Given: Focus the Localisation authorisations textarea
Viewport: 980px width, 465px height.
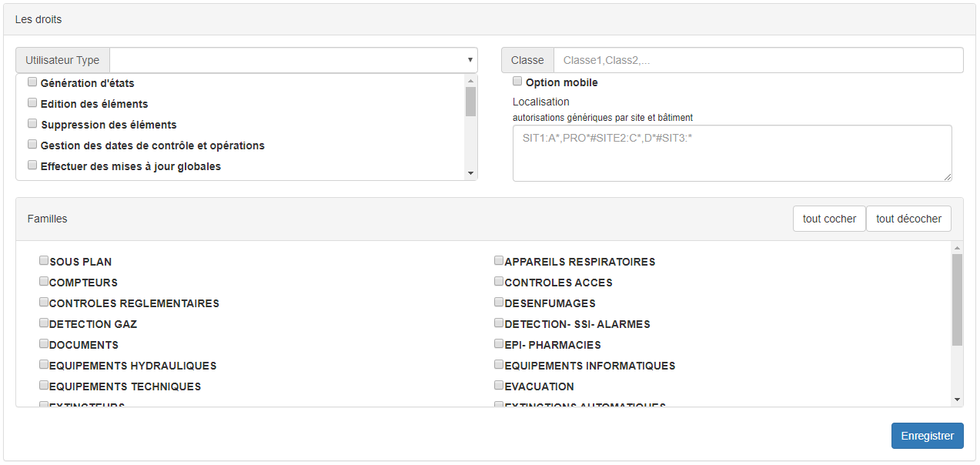Looking at the screenshot, I should pos(731,153).
